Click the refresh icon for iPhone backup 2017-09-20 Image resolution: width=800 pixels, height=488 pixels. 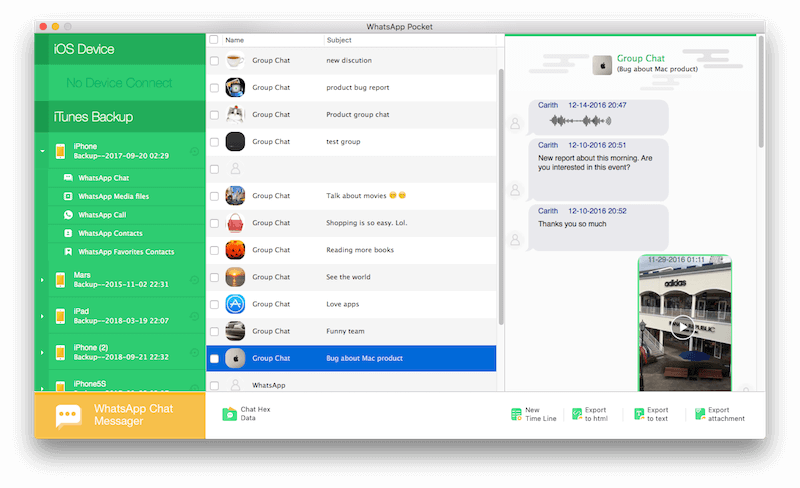194,151
